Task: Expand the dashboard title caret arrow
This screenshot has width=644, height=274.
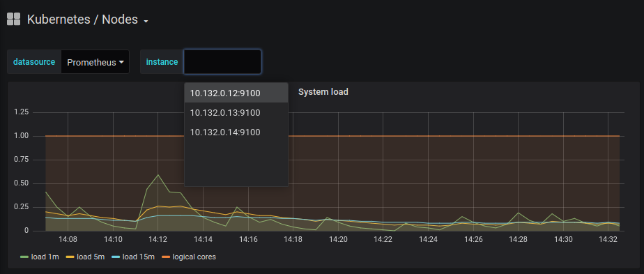Action: pyautogui.click(x=146, y=22)
